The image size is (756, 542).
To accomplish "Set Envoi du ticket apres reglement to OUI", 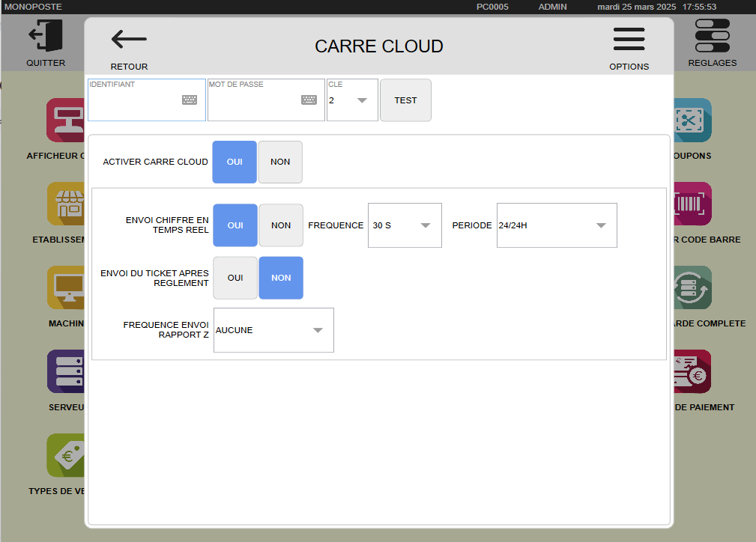I will 235,278.
